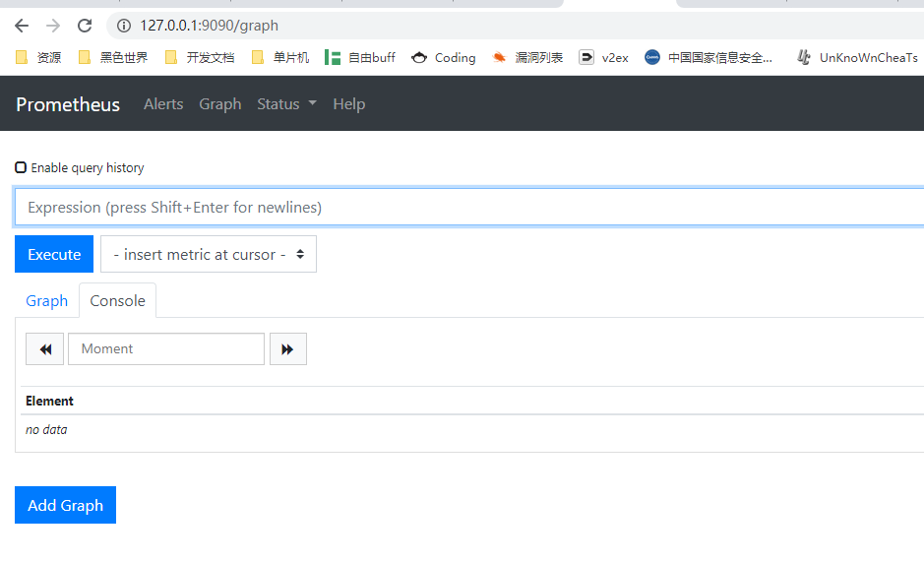Switch to the Console tab
The height and width of the screenshot is (562, 924).
coord(117,301)
